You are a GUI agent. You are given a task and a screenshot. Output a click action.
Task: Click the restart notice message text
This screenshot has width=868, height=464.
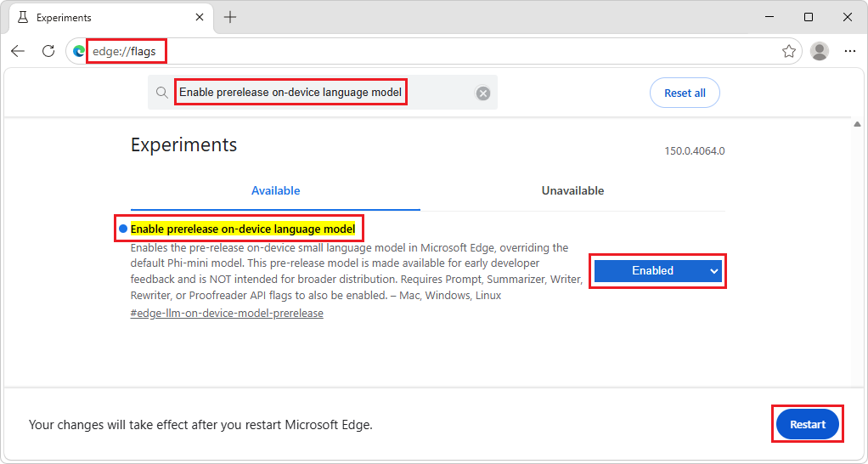point(200,425)
